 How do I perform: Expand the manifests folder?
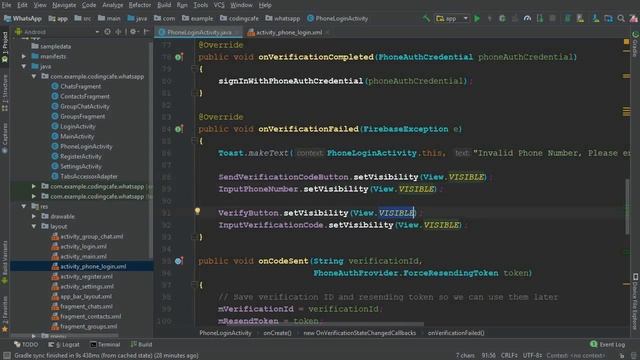24,57
